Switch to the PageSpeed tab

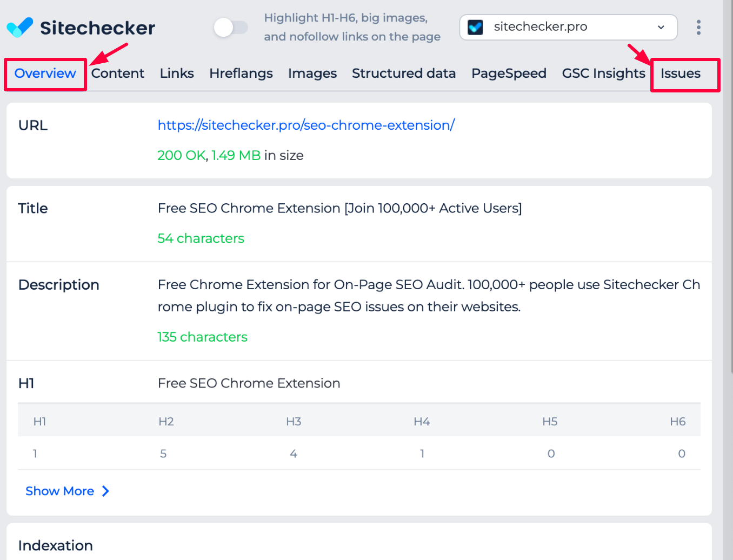point(509,74)
